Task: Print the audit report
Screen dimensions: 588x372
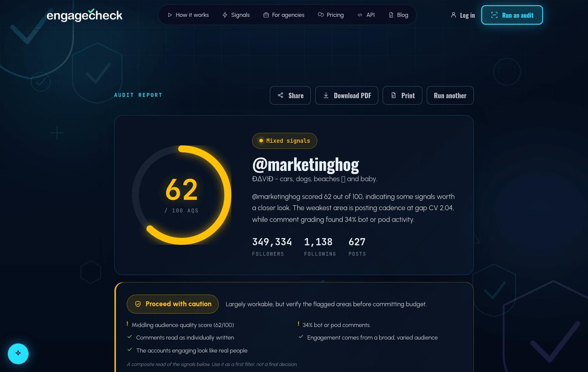Action: pos(403,96)
